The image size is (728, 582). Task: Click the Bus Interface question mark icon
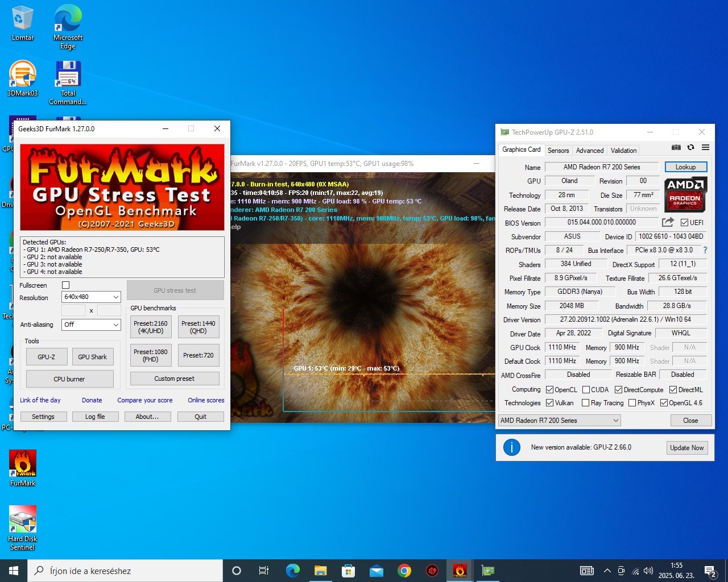click(x=705, y=250)
